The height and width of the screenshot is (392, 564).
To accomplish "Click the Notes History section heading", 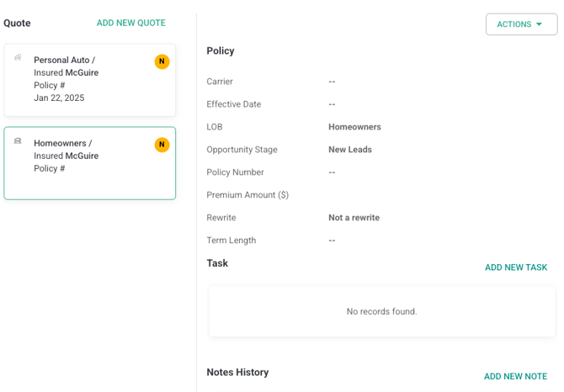I will [237, 372].
